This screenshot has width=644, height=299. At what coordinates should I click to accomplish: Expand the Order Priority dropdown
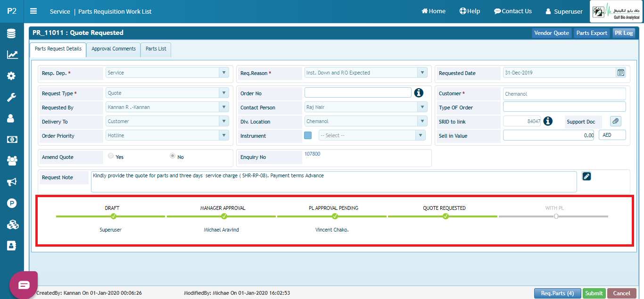pyautogui.click(x=224, y=135)
